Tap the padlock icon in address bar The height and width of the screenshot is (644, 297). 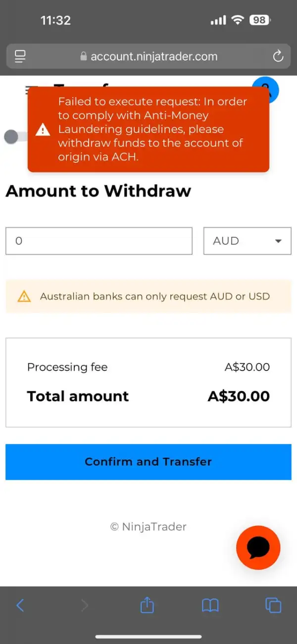84,56
